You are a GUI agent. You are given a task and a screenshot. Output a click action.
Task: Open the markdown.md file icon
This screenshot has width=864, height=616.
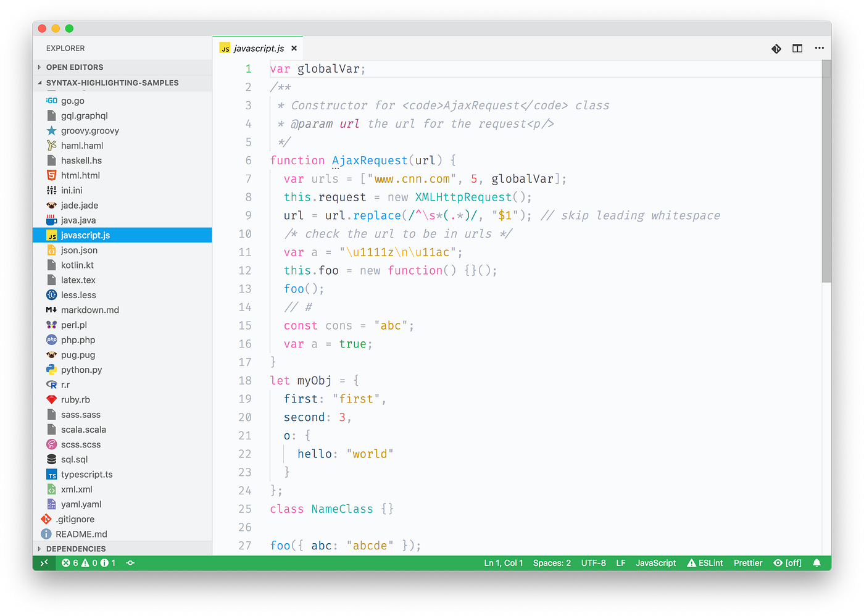(51, 309)
